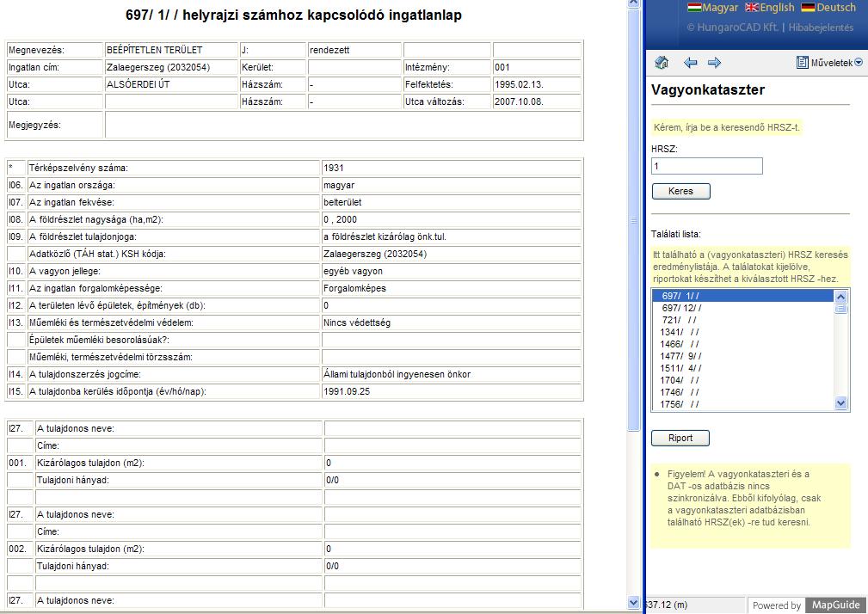Click the Riport button
The height and width of the screenshot is (614, 868).
(680, 438)
